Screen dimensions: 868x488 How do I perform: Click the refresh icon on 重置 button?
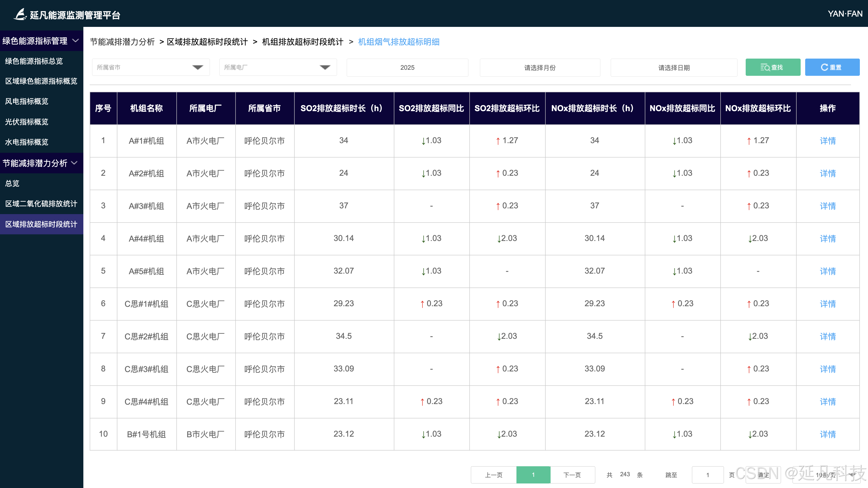824,67
